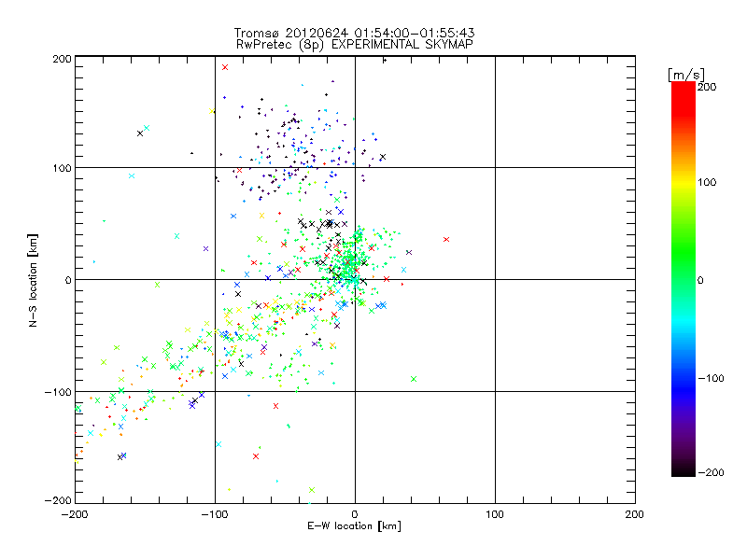
Task: Click the green X marker in lower right quadrant
Action: point(414,379)
